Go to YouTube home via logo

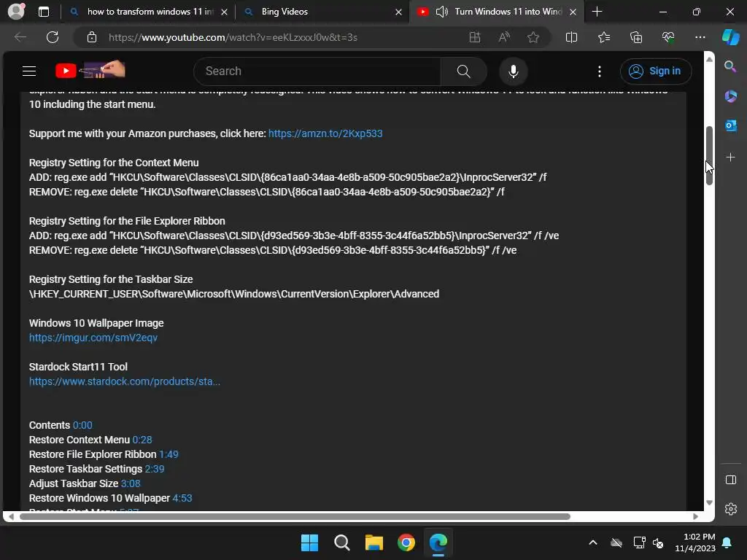(x=90, y=71)
